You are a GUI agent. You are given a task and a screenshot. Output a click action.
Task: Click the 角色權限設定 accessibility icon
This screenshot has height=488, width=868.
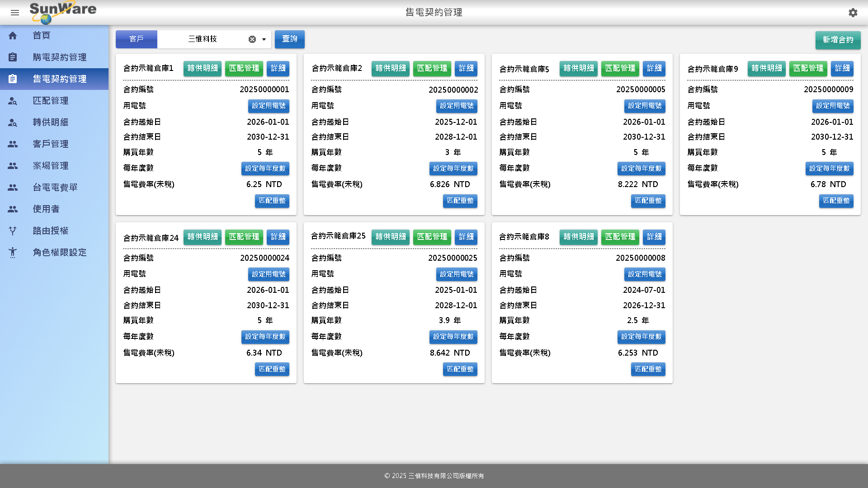[13, 253]
